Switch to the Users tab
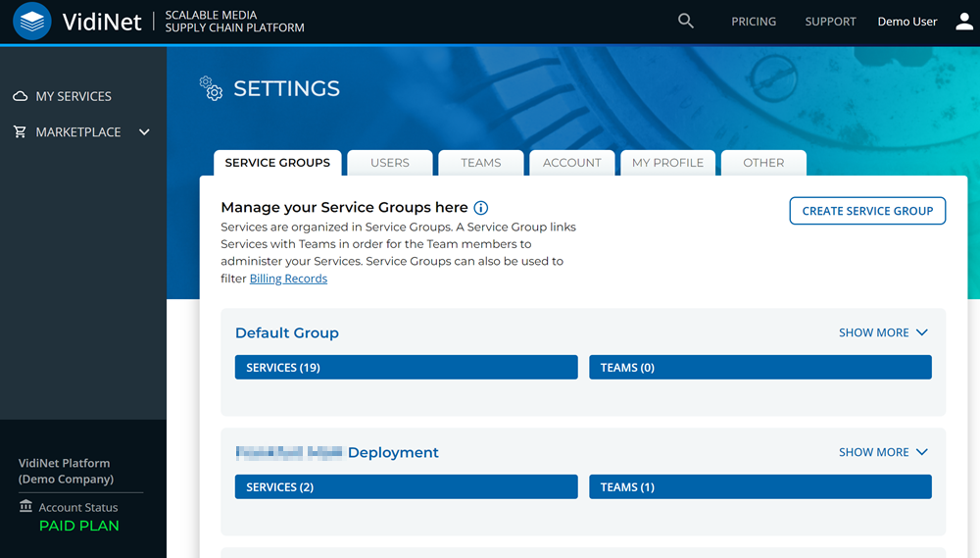 click(389, 163)
